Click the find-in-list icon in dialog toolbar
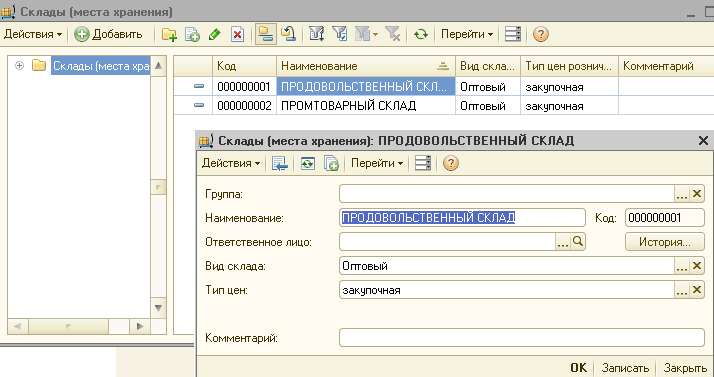This screenshot has height=377, width=714. 280,163
